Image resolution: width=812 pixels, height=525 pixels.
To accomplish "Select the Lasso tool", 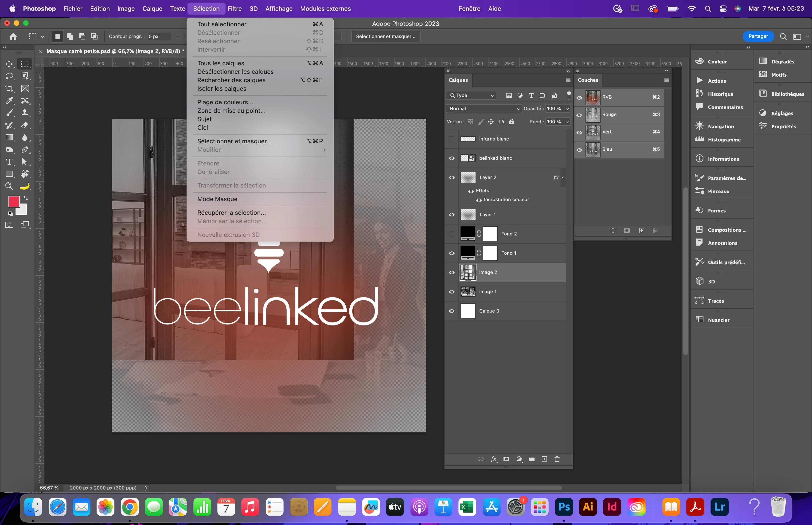I will pos(9,76).
